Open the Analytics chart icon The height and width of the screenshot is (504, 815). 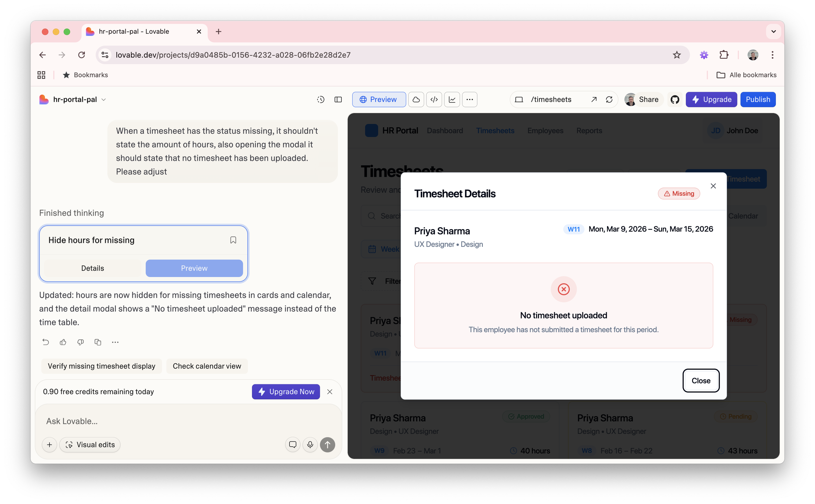(x=452, y=99)
